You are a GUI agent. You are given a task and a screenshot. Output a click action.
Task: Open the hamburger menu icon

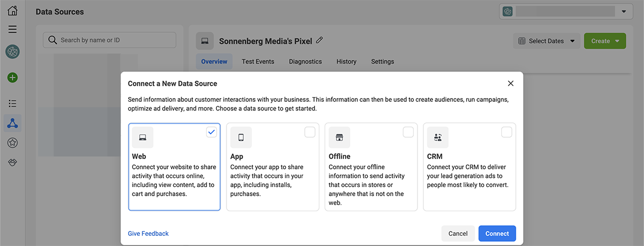pyautogui.click(x=12, y=29)
